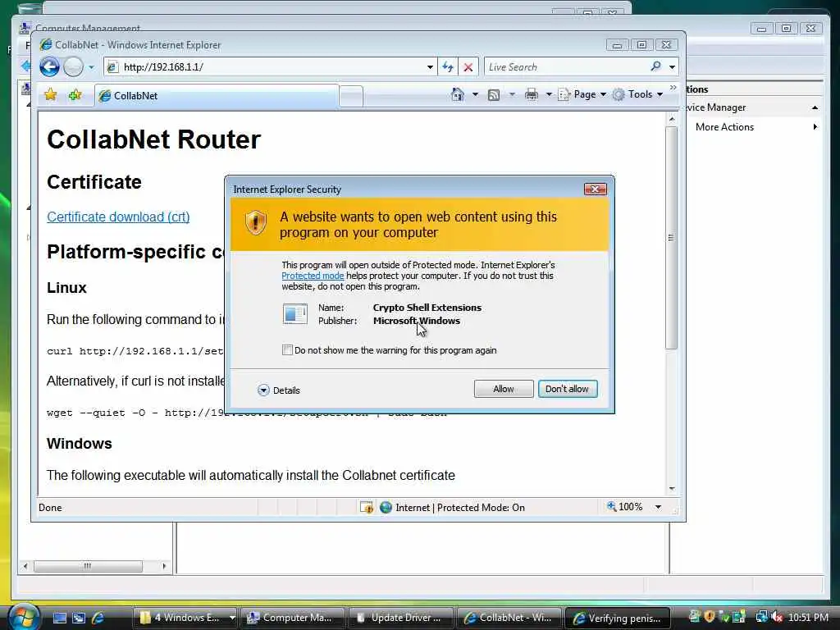
Task: Click the Done status bar text
Action: pos(50,507)
